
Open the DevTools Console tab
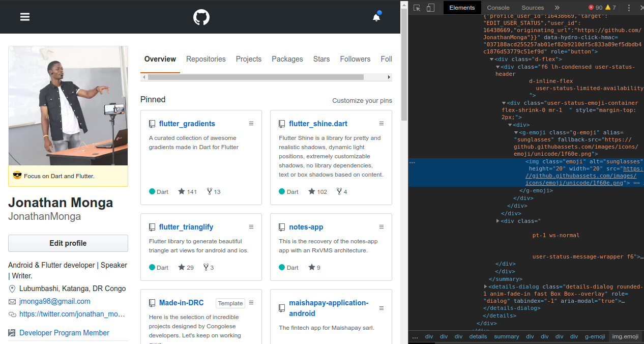498,8
